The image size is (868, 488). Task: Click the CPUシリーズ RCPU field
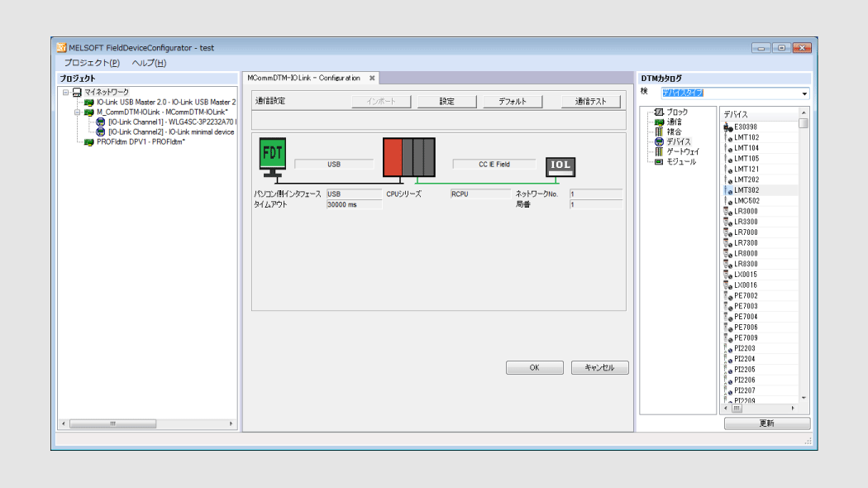click(x=480, y=194)
